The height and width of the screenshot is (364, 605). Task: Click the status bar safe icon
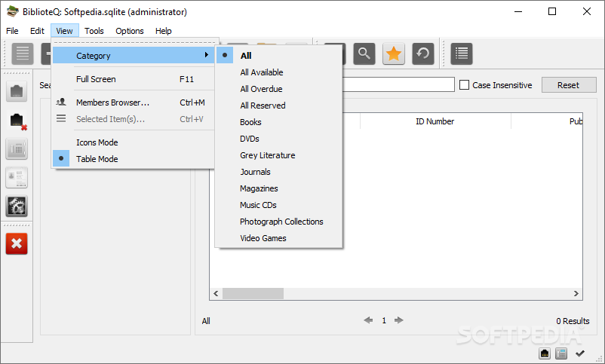pyautogui.click(x=561, y=353)
